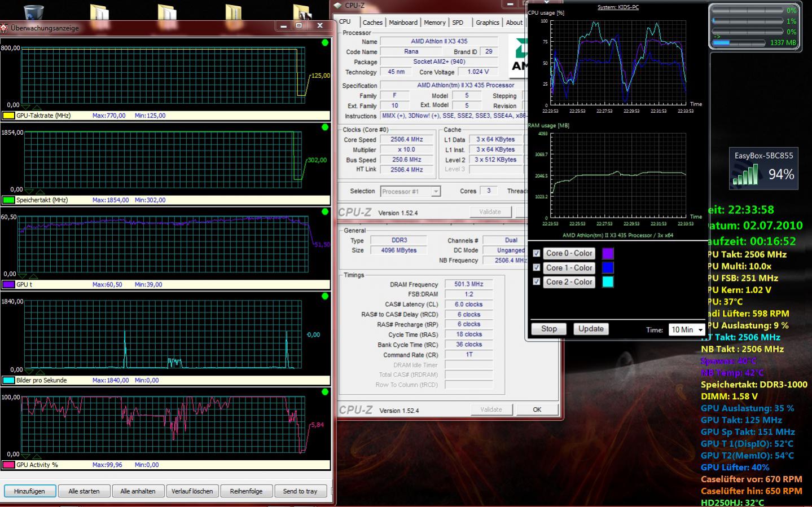
Task: Click the DRAM Frequency 501.3 MHz field
Action: [469, 284]
